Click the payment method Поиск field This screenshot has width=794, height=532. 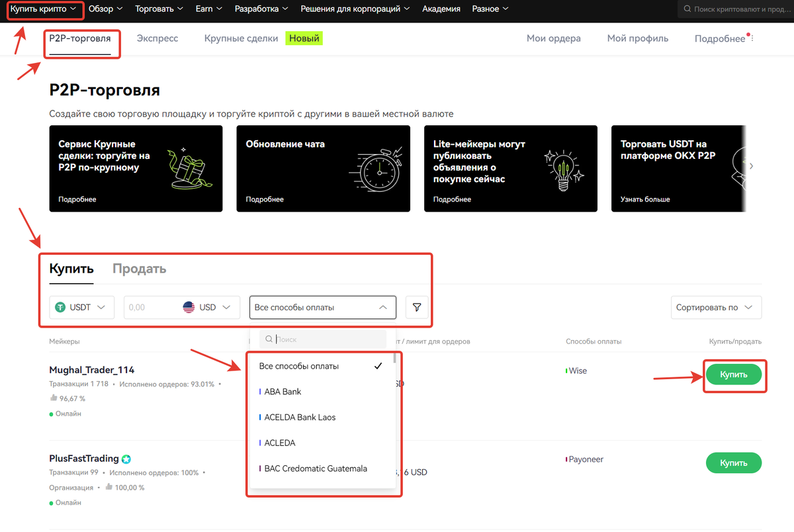click(323, 339)
